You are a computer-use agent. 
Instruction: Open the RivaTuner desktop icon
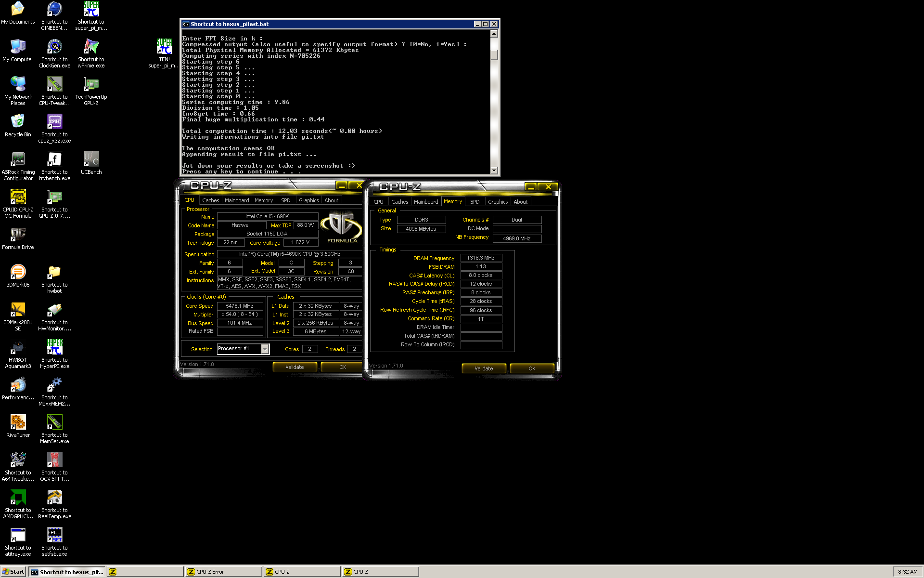pos(18,426)
